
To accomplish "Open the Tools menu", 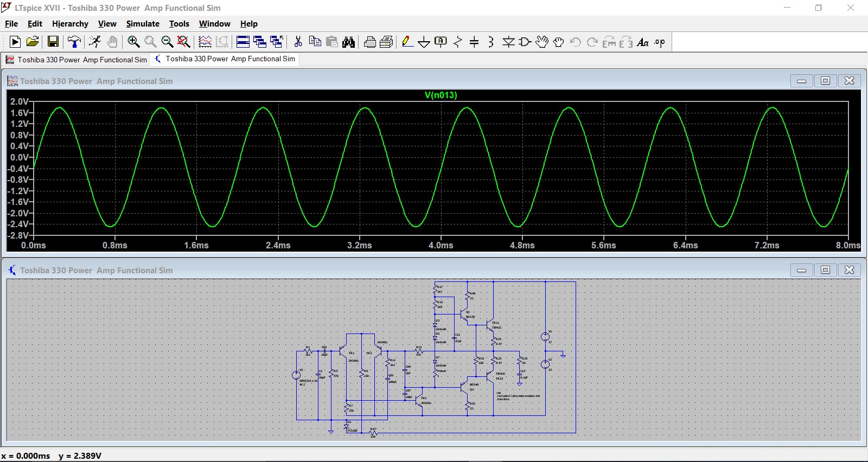I will (x=179, y=24).
